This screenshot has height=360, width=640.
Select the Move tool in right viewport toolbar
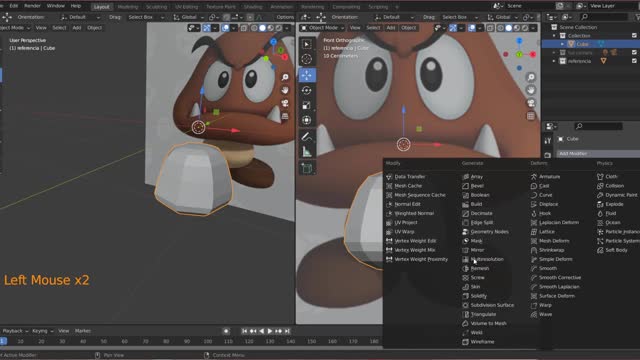coord(307,75)
